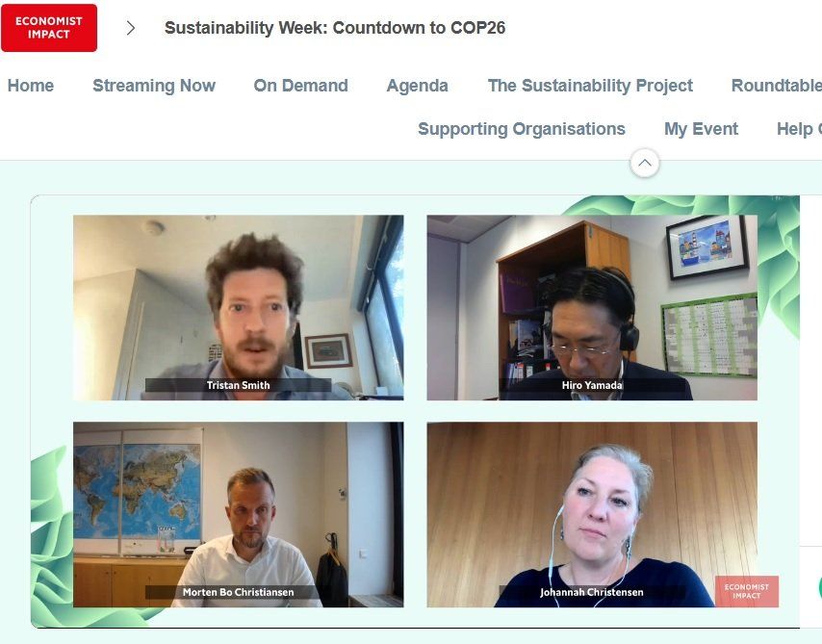The image size is (822, 644).
Task: Open The Sustainability Project link
Action: click(590, 86)
